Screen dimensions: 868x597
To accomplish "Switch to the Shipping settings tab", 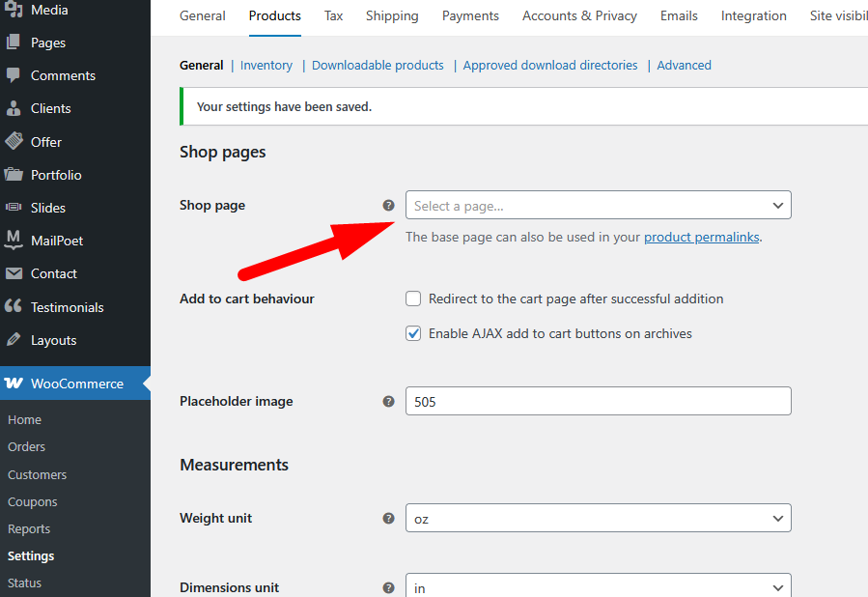I will click(x=392, y=15).
